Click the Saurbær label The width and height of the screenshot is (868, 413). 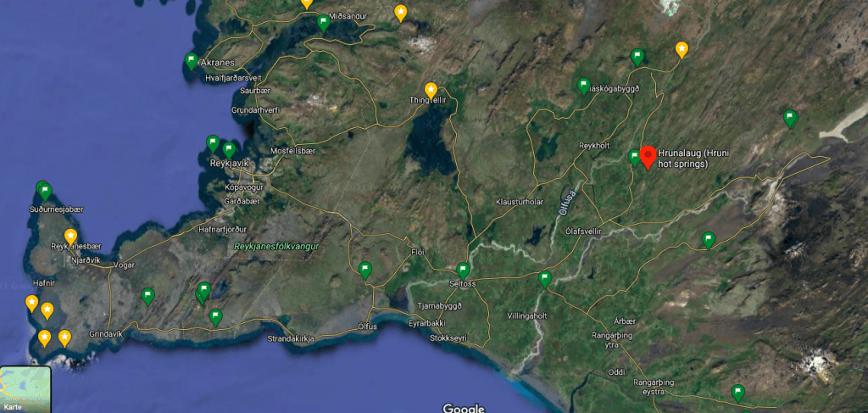[253, 90]
